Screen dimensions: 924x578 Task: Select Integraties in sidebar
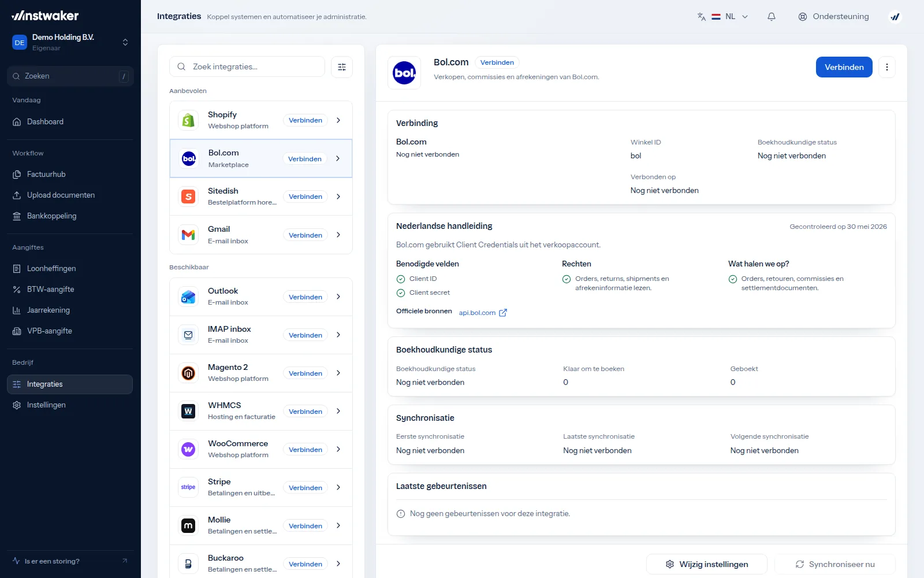70,384
